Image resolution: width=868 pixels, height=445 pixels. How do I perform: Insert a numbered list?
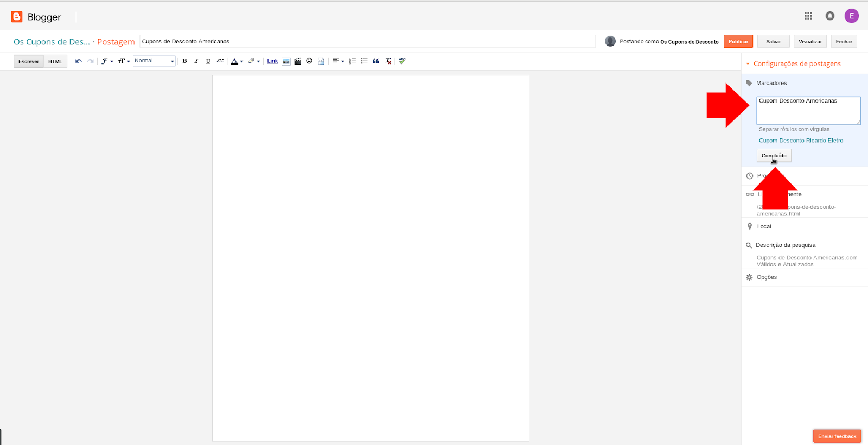coord(353,61)
